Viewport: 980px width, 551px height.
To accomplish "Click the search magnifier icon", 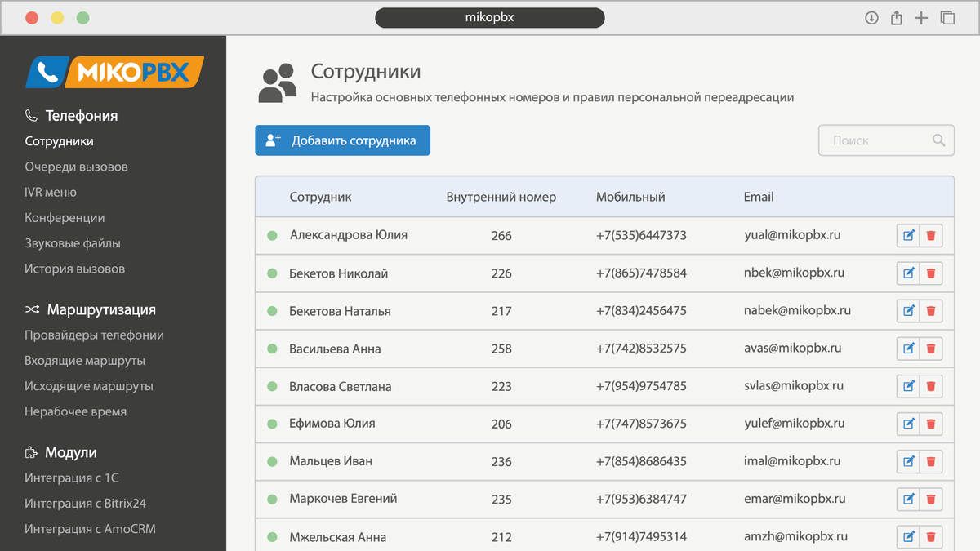I will pyautogui.click(x=939, y=140).
